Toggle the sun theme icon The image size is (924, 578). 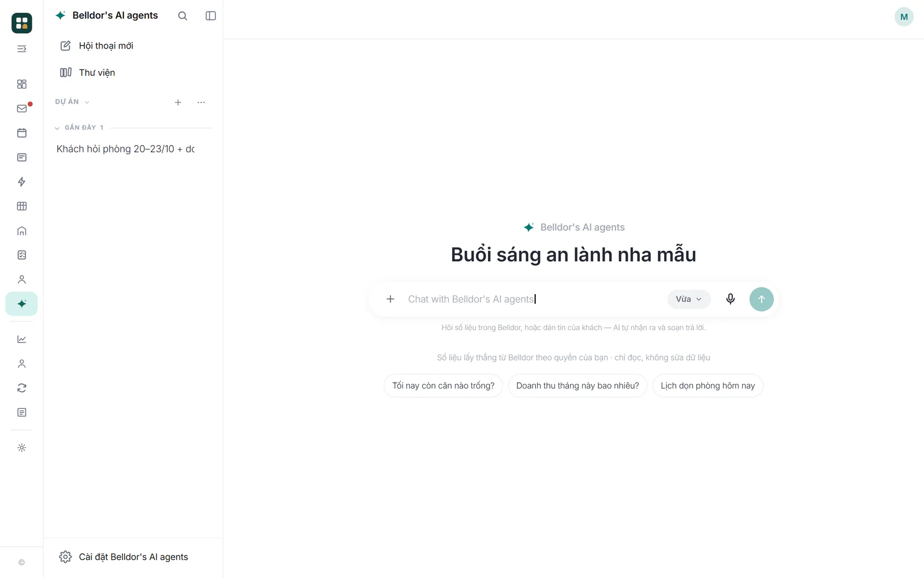pyautogui.click(x=22, y=448)
